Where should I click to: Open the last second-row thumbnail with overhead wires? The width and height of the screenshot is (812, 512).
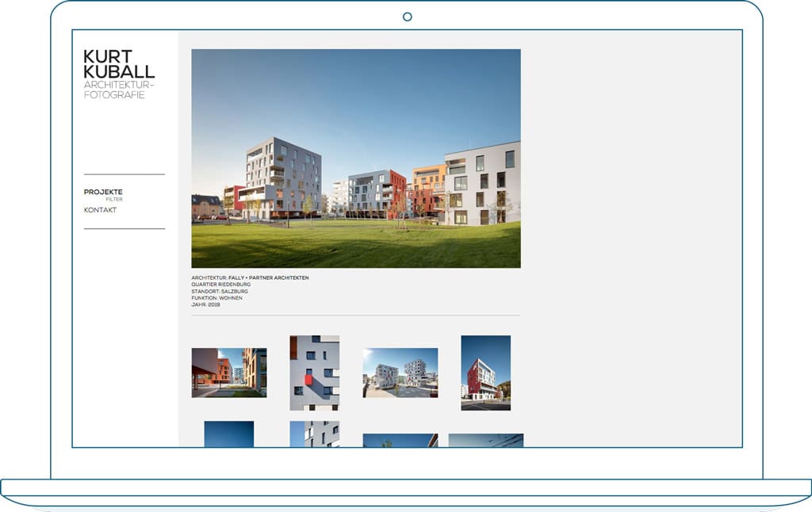485,440
